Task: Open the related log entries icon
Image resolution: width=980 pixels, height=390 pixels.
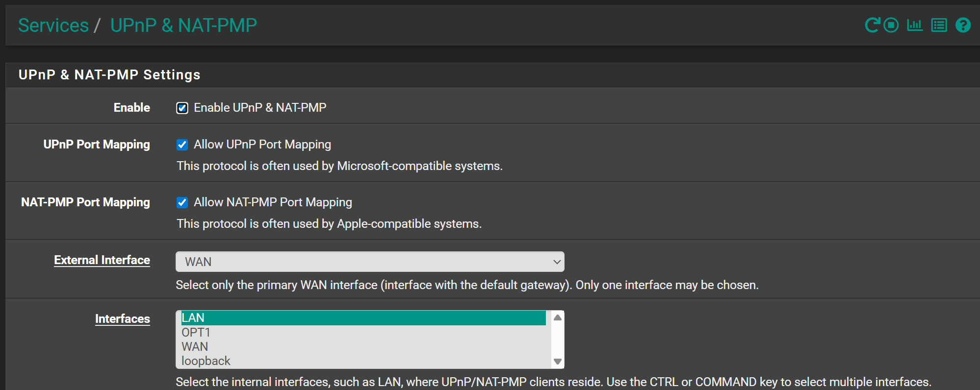Action: click(939, 25)
